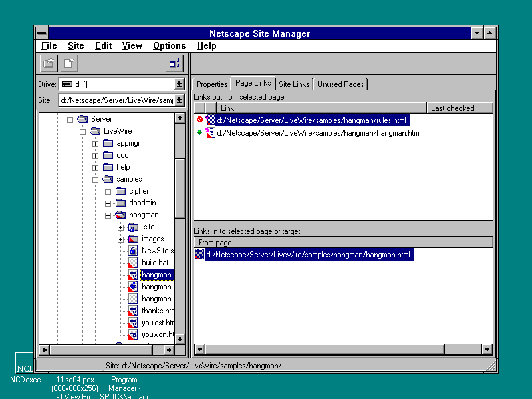This screenshot has width=532, height=399.
Task: Open the Options menu
Action: coord(169,45)
